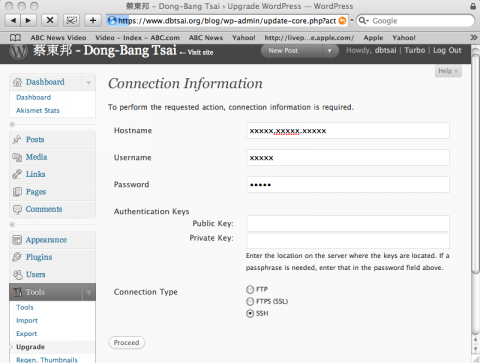
Task: Open the Comments menu item
Action: [44, 209]
